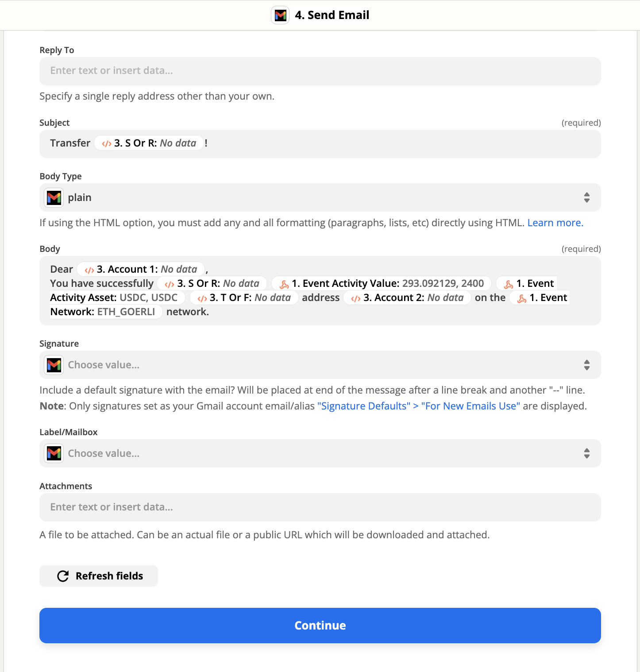The height and width of the screenshot is (672, 640).
Task: Click the code icon on the '3. S Or R' subject pill
Action: pos(106,143)
